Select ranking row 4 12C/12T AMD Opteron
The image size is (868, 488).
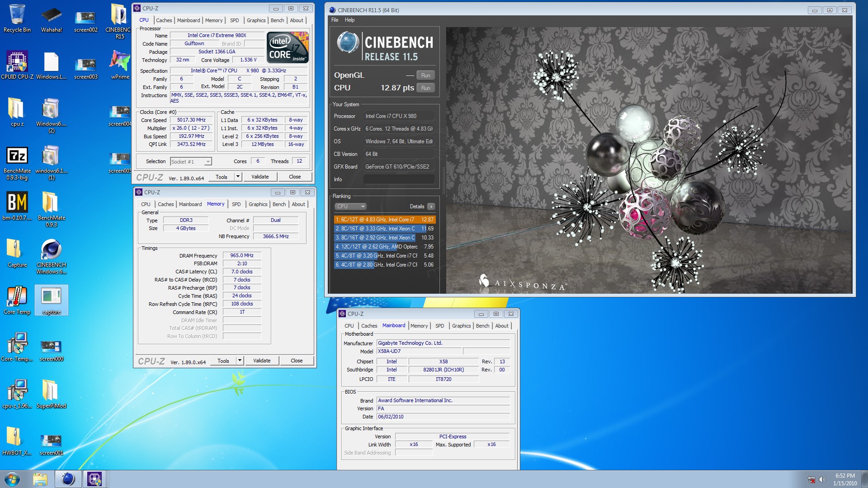[385, 247]
